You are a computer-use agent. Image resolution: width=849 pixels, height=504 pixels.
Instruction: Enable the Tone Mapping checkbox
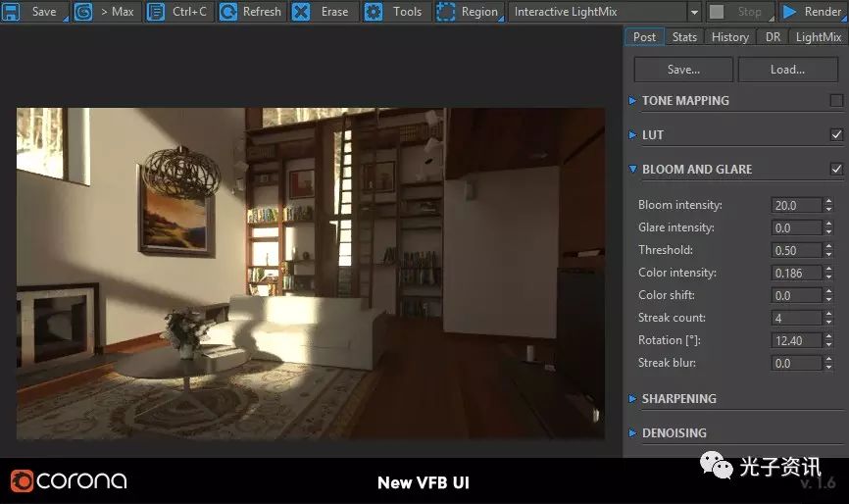click(836, 101)
